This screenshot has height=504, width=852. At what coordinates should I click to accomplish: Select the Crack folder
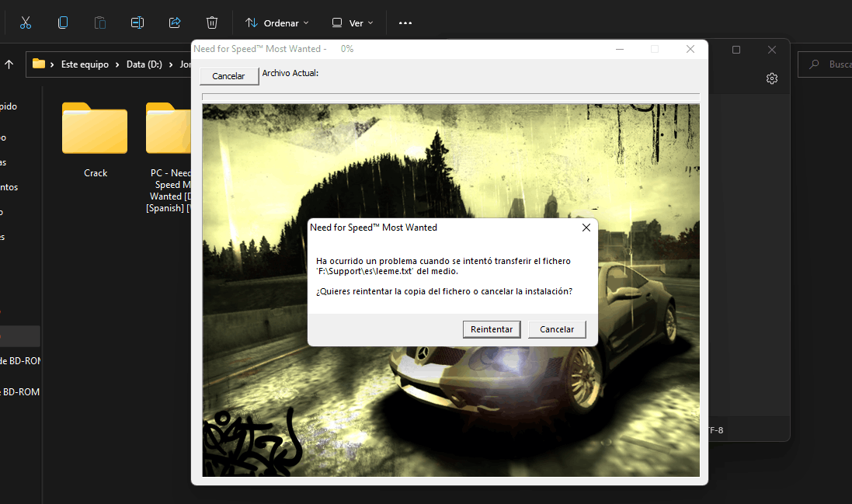click(x=95, y=141)
